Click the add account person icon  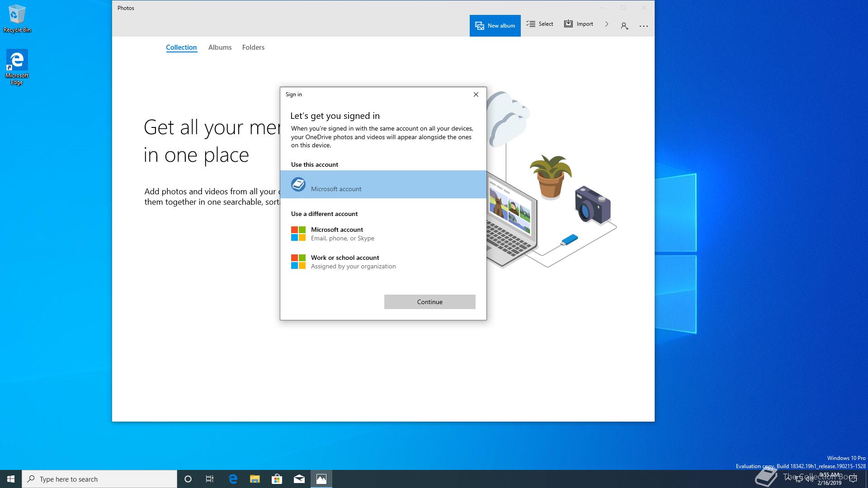(x=624, y=26)
